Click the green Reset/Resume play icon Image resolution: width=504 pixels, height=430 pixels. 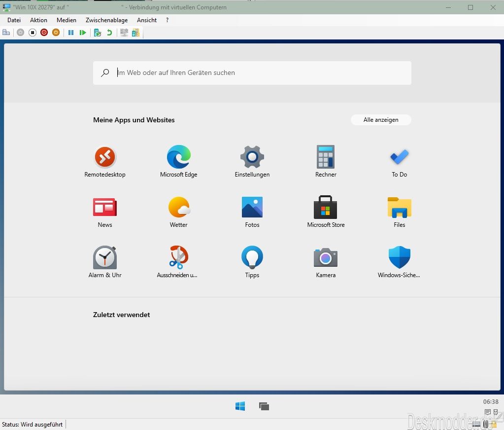pyautogui.click(x=83, y=33)
